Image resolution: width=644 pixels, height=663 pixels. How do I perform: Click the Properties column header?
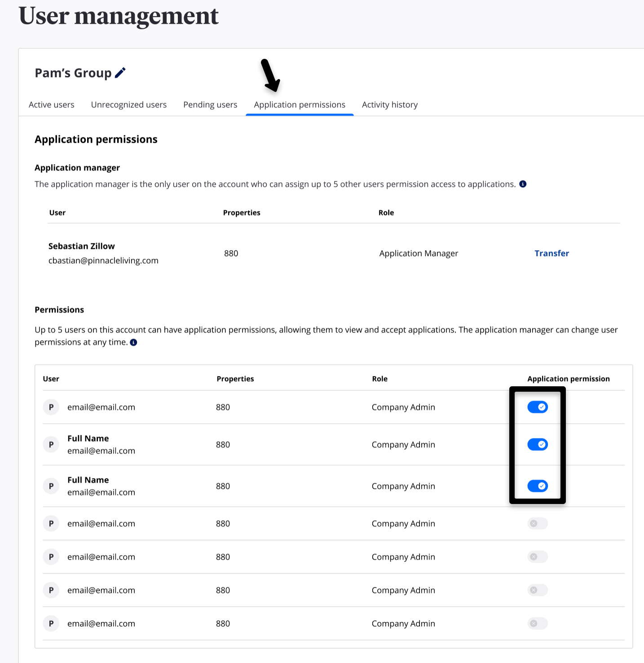[x=242, y=212]
